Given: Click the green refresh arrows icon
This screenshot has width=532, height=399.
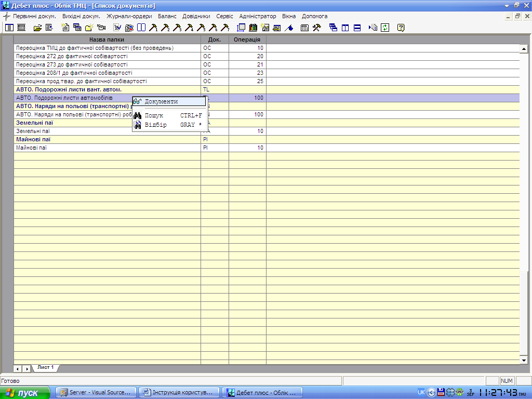Looking at the screenshot, I should [x=385, y=28].
